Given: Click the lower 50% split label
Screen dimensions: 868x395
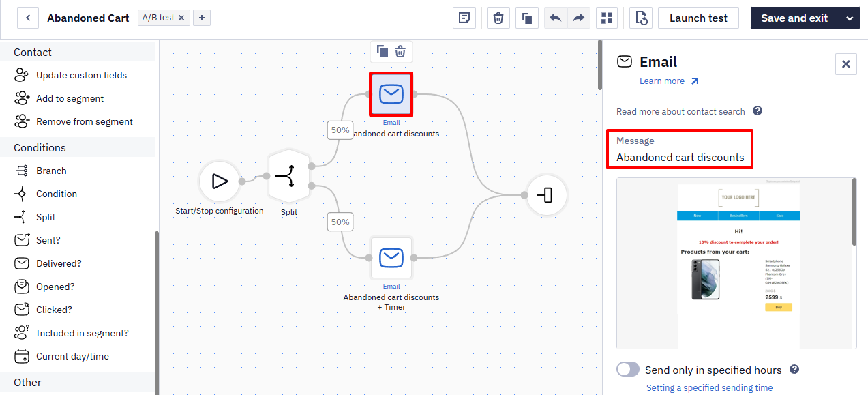Looking at the screenshot, I should click(340, 222).
